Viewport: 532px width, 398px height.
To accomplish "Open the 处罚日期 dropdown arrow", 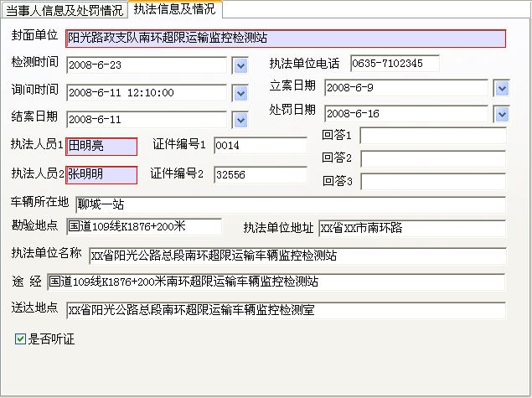I will 501,113.
